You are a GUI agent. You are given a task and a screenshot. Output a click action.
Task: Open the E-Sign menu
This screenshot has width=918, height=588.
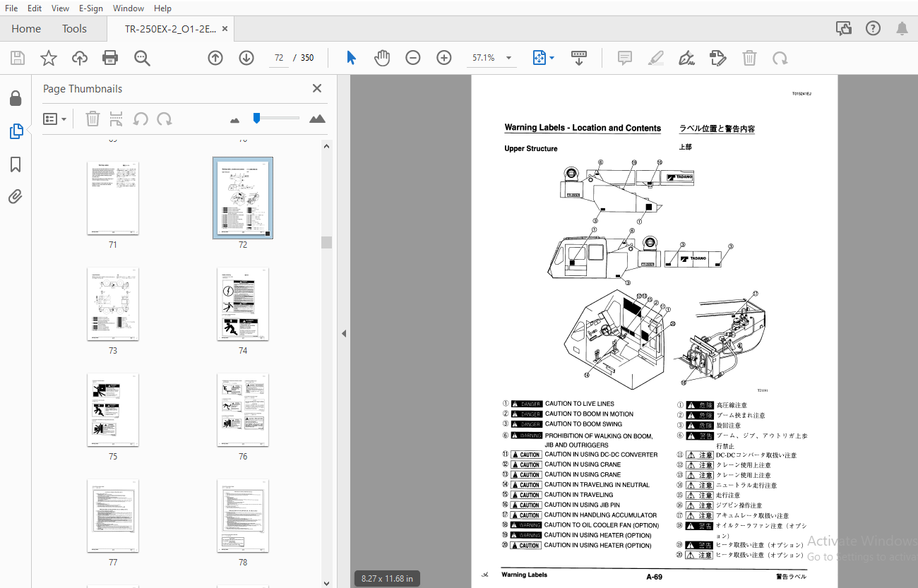[90, 8]
